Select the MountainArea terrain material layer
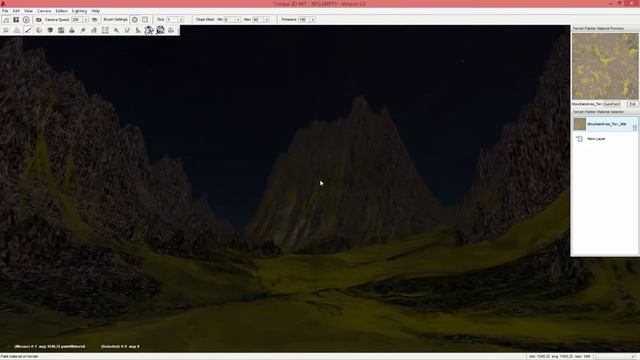 coord(605,124)
